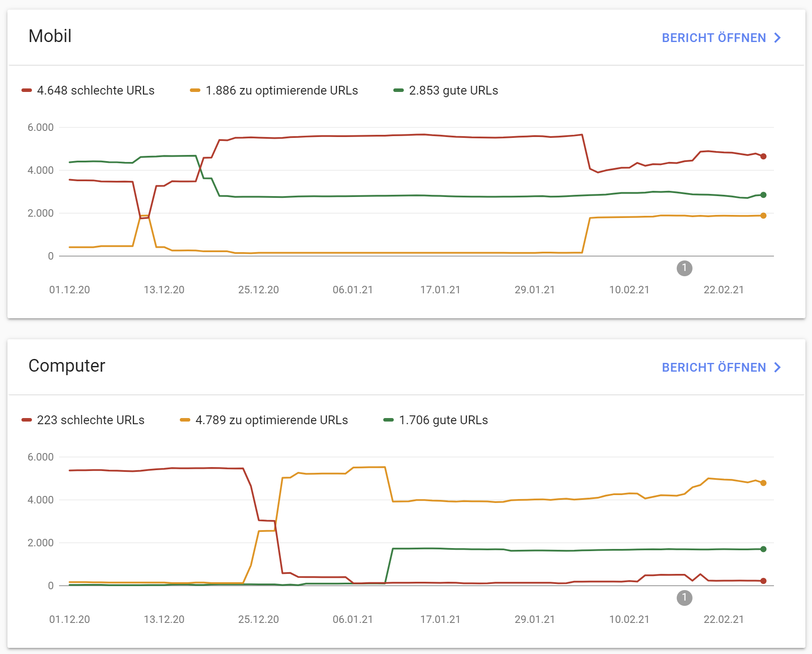Click the "Computer" panel heading
Image resolution: width=812 pixels, height=654 pixels.
point(67,366)
